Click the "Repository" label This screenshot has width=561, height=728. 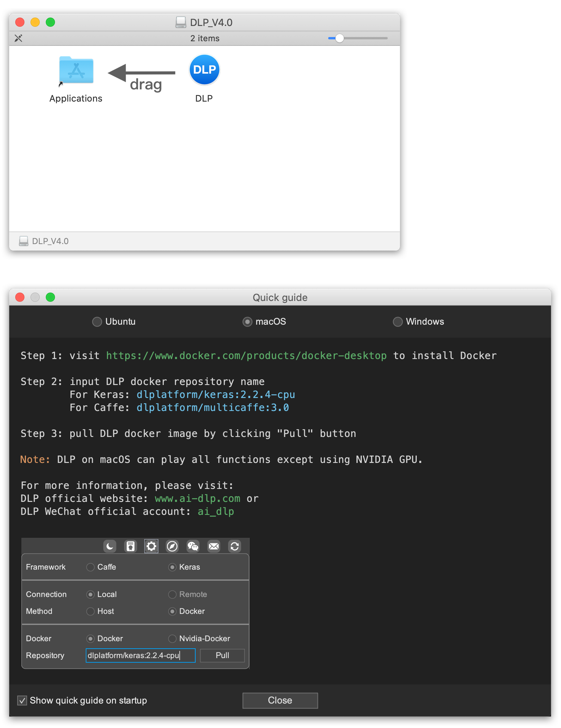click(45, 655)
